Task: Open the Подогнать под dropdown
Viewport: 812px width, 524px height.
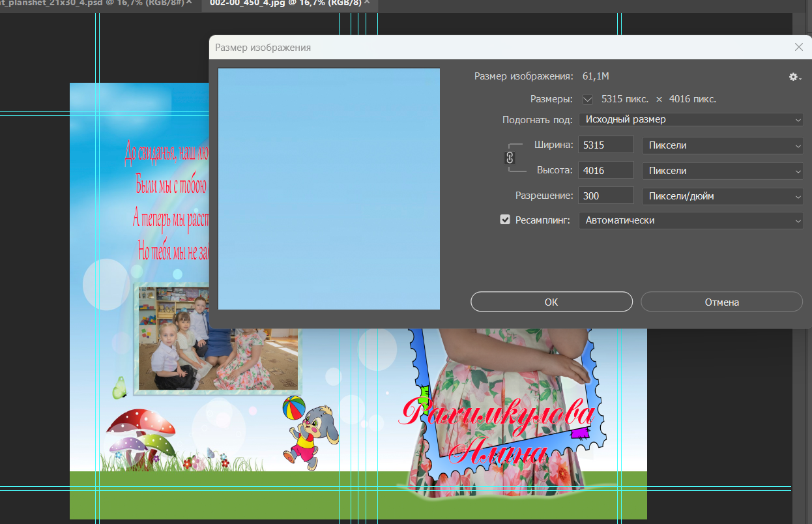Action: pyautogui.click(x=691, y=120)
